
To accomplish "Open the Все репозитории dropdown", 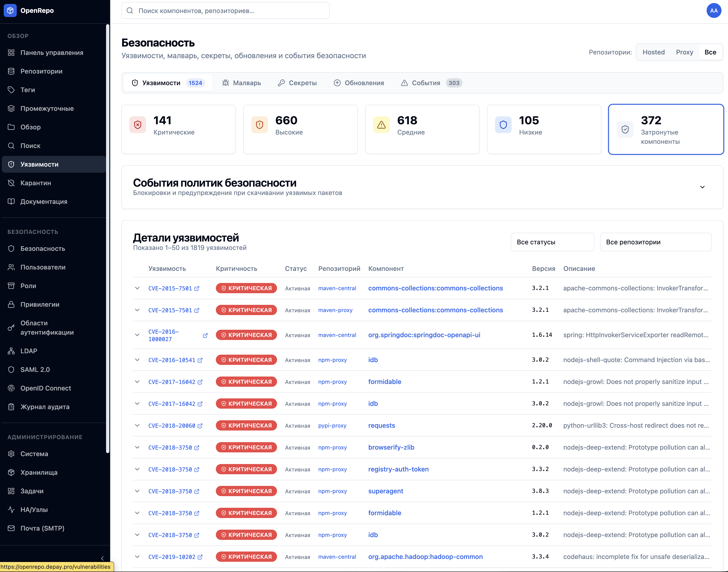I will click(655, 242).
